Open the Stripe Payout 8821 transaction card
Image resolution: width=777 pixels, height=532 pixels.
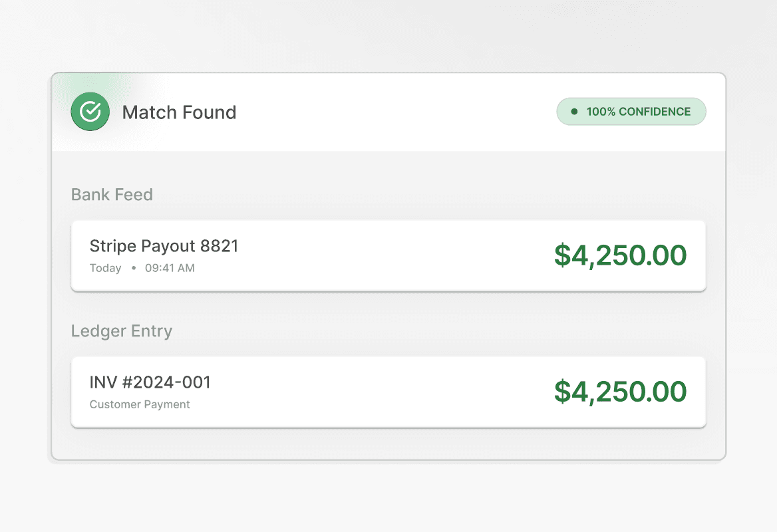(x=388, y=256)
